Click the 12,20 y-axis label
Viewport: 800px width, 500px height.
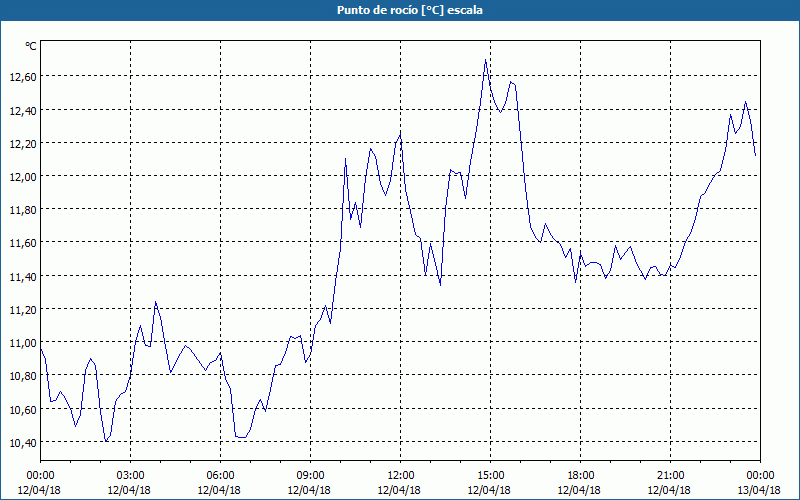point(23,143)
